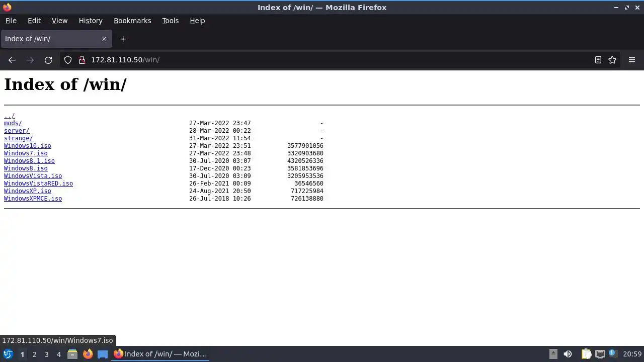Screen dimensions: 644x362
Task: Click the file size 3577901056
Action: pos(305,146)
